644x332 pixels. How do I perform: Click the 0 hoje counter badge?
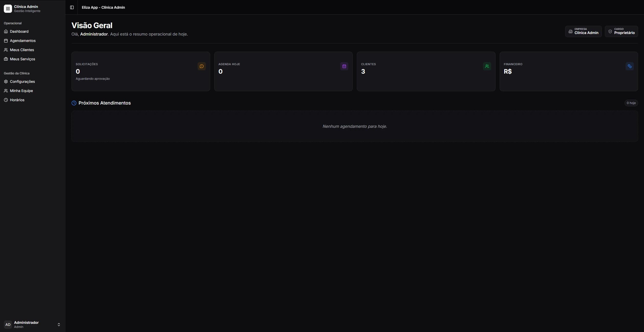coord(631,103)
